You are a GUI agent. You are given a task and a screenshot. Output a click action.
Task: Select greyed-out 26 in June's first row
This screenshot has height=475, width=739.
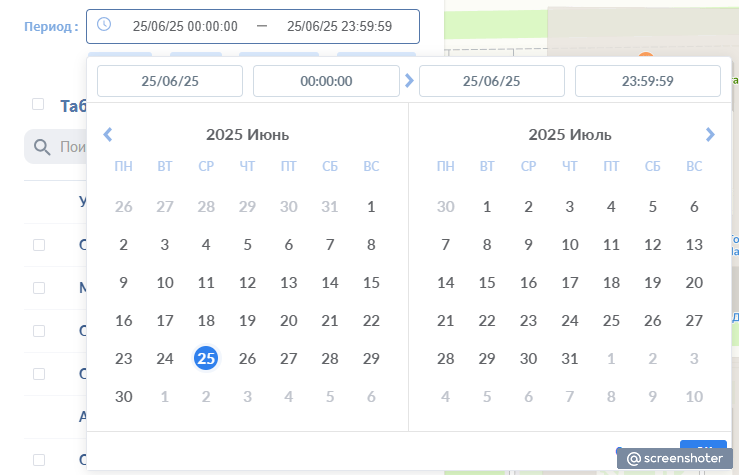[124, 206]
